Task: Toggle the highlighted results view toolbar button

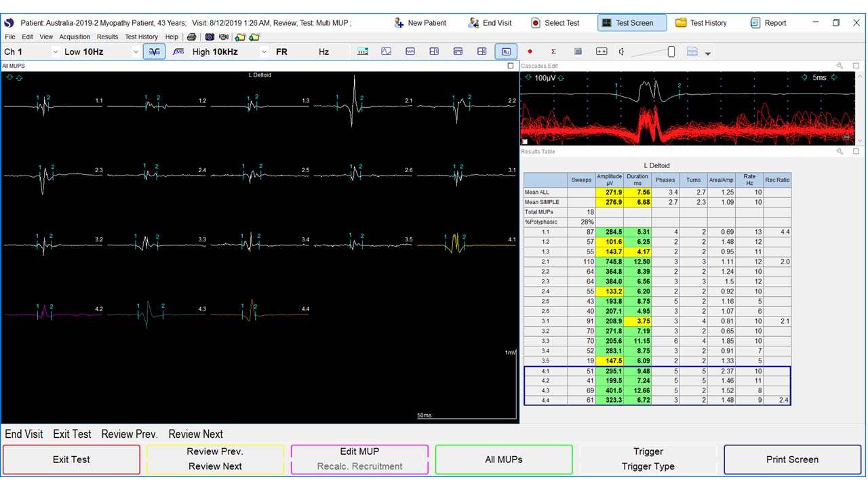Action: point(506,52)
